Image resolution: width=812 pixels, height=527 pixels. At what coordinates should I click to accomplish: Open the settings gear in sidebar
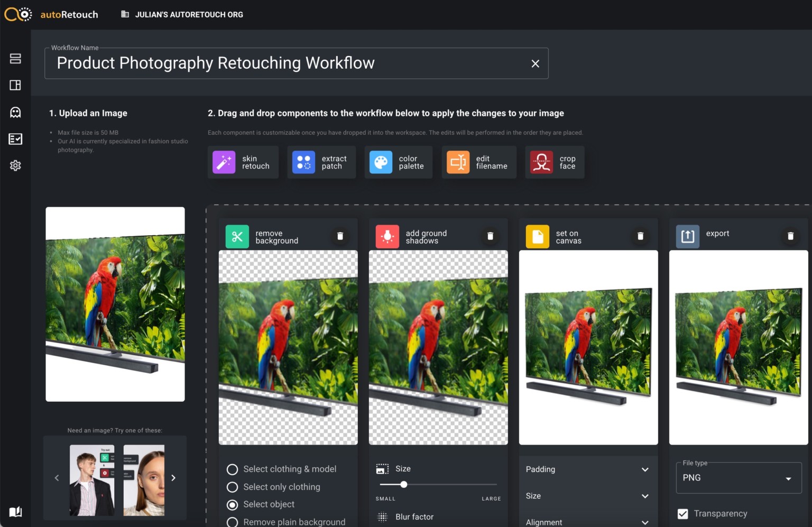pos(15,165)
